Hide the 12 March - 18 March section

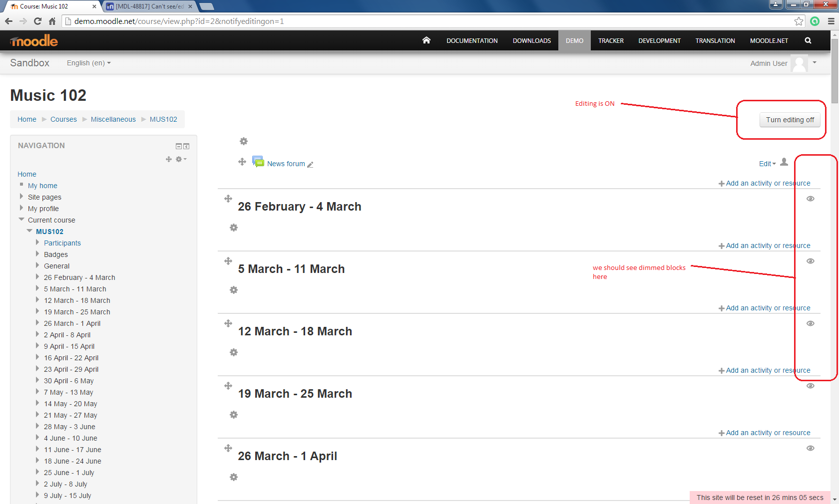pos(811,323)
